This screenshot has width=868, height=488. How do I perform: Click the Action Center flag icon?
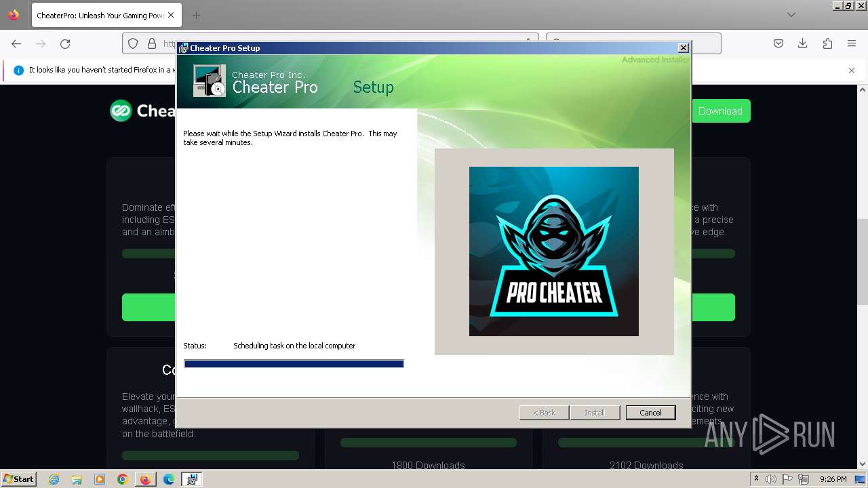tap(787, 479)
